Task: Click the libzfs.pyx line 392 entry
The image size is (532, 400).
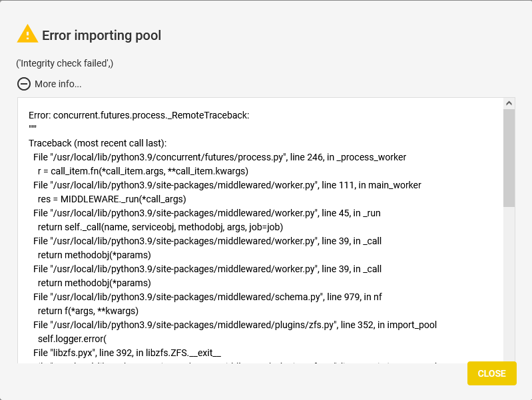Action: [x=127, y=353]
